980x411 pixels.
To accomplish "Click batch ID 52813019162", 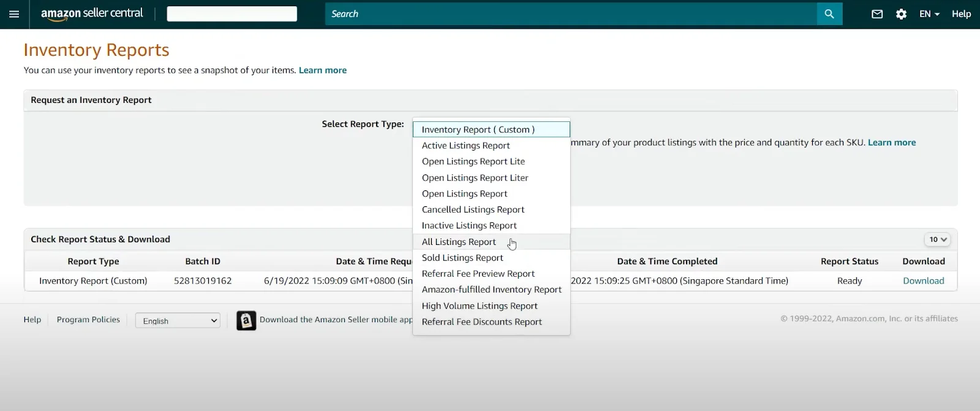I will coord(203,281).
